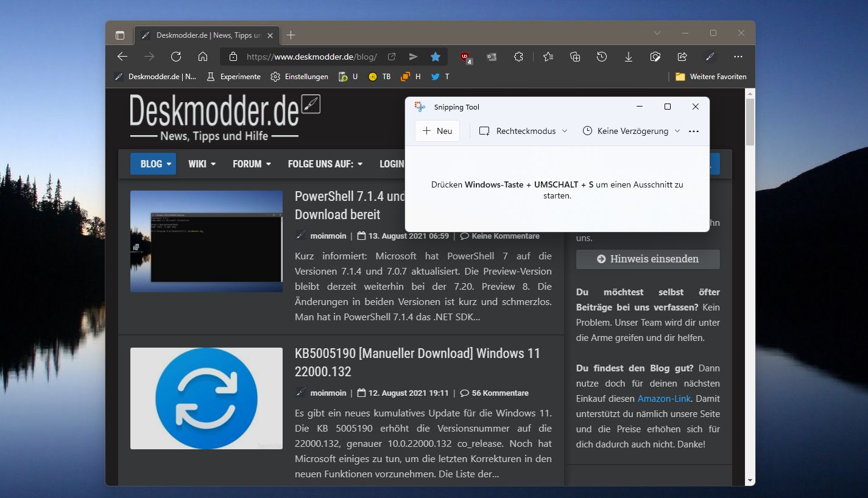The width and height of the screenshot is (868, 498).
Task: Click the send arrow icon in address bar
Action: [x=413, y=57]
